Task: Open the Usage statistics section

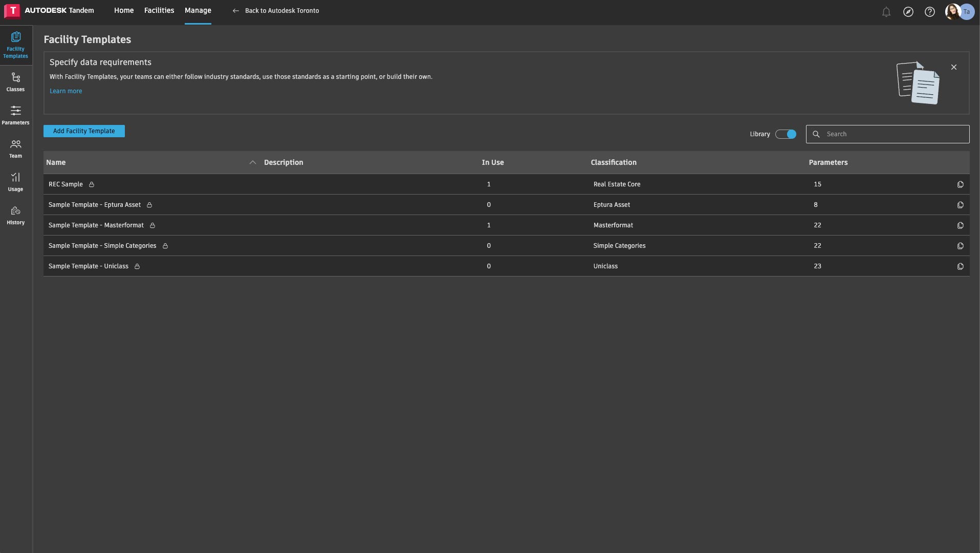Action: pos(15,182)
